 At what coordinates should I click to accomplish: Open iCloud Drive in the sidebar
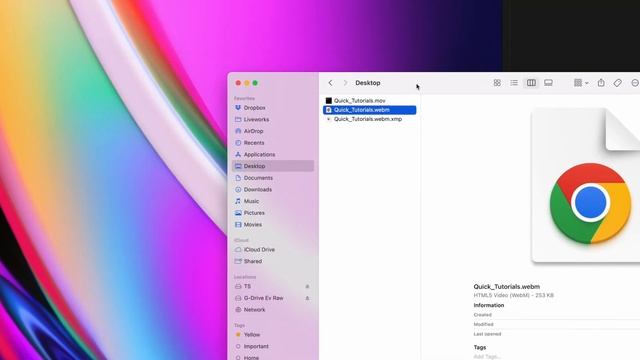click(x=273, y=249)
